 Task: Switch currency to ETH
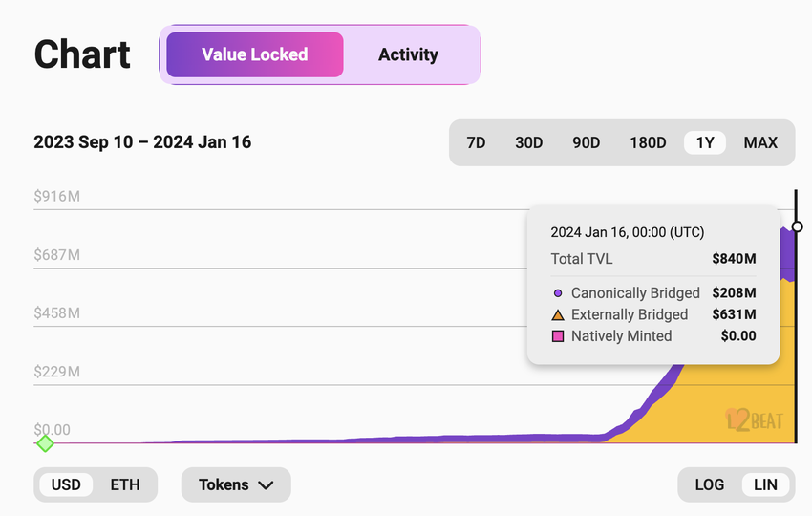tap(125, 484)
